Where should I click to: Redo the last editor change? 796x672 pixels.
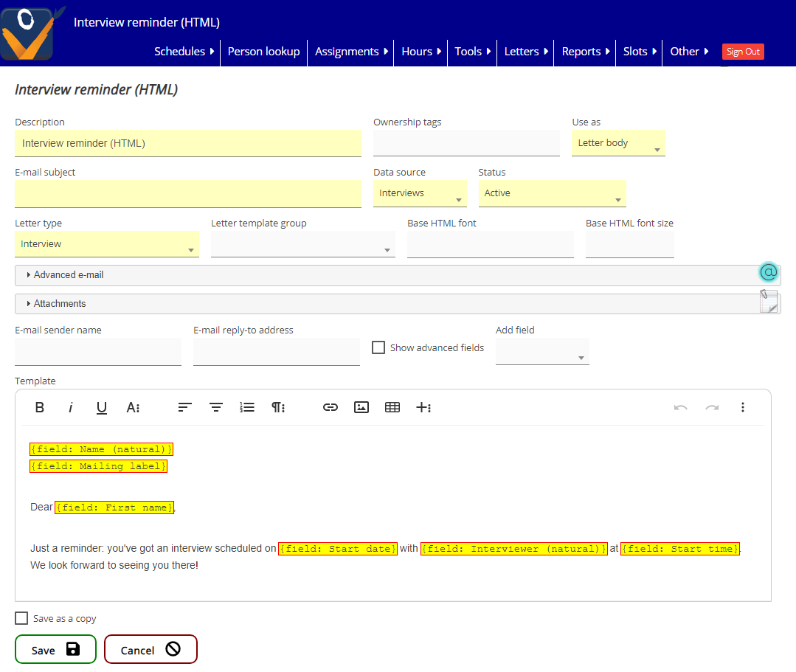712,408
